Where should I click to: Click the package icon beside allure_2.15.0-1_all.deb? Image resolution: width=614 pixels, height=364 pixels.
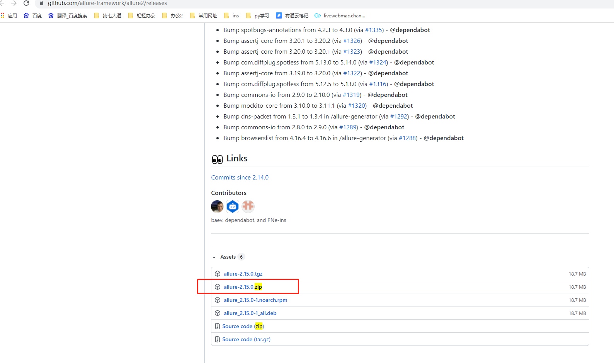[218, 313]
